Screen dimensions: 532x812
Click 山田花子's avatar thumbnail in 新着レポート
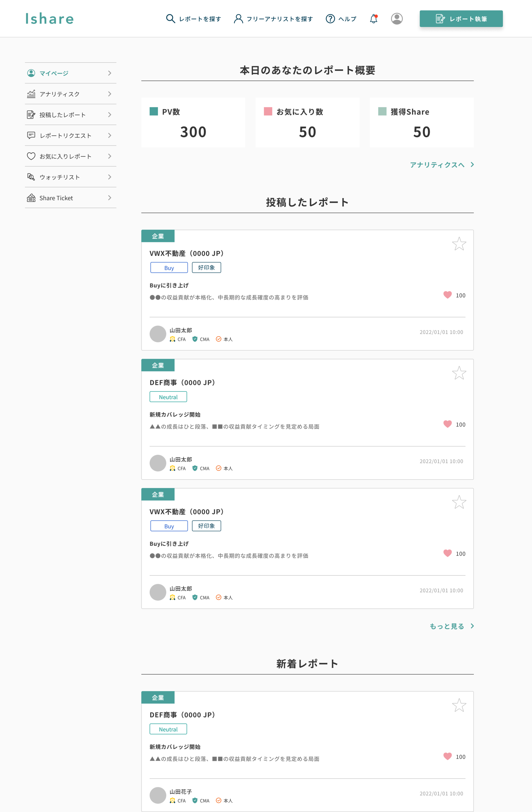pos(158,795)
